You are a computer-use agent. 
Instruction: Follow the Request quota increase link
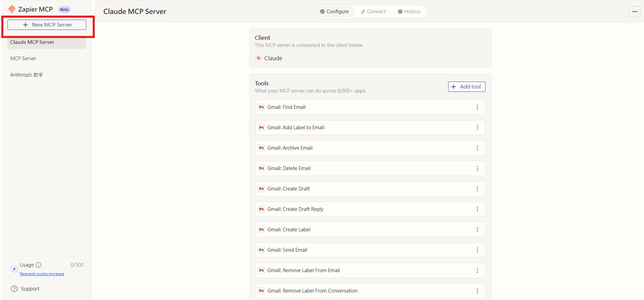pos(42,274)
